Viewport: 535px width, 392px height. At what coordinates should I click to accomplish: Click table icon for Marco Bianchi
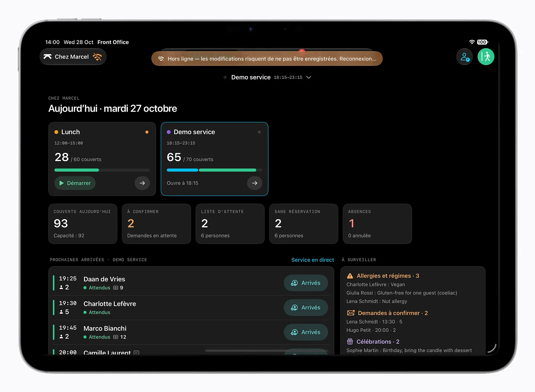tap(116, 337)
